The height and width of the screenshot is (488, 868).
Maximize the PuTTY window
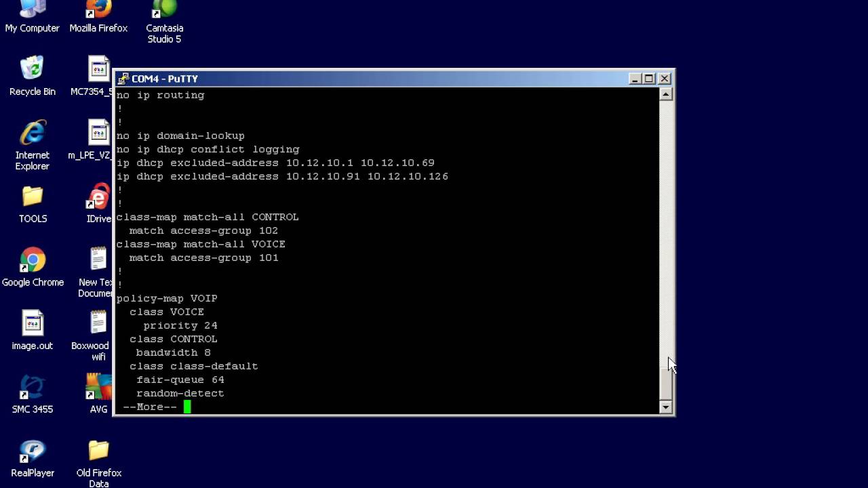[x=648, y=79]
